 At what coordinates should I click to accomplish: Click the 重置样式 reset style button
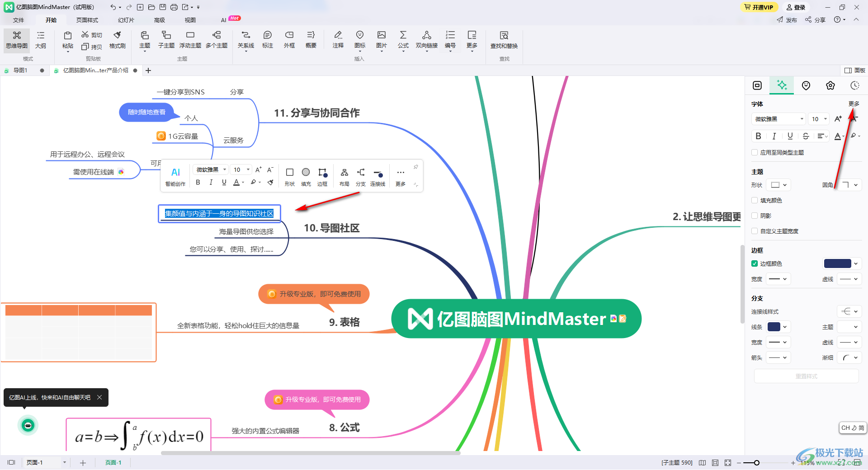point(806,376)
